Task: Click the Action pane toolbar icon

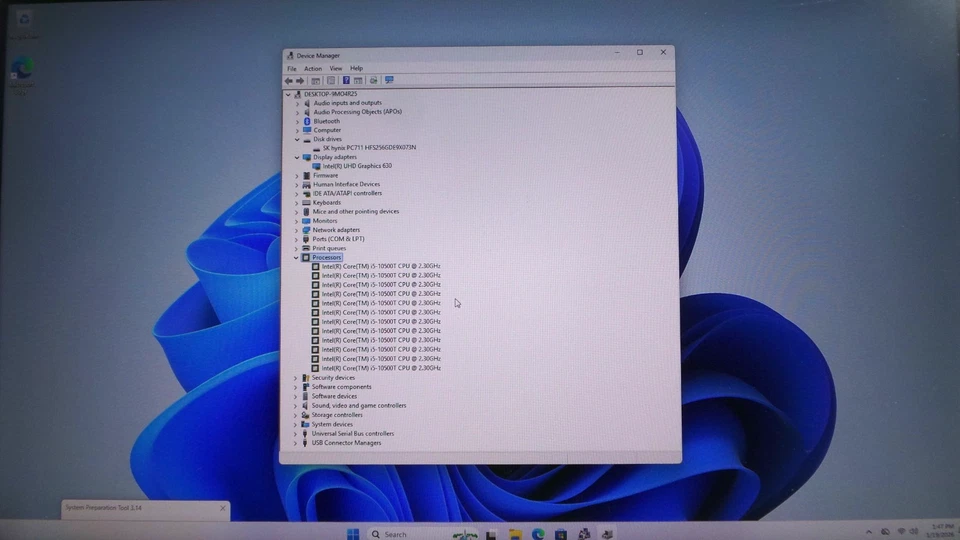Action: tap(358, 80)
